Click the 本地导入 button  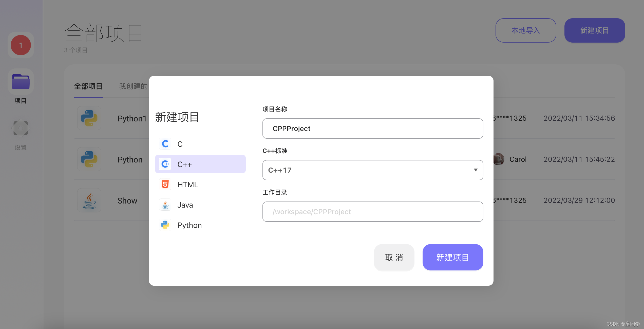pyautogui.click(x=526, y=30)
